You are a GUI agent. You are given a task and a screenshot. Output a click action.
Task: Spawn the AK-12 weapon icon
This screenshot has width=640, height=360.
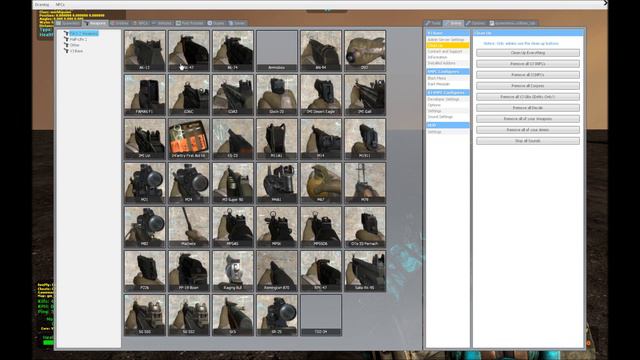(145, 51)
